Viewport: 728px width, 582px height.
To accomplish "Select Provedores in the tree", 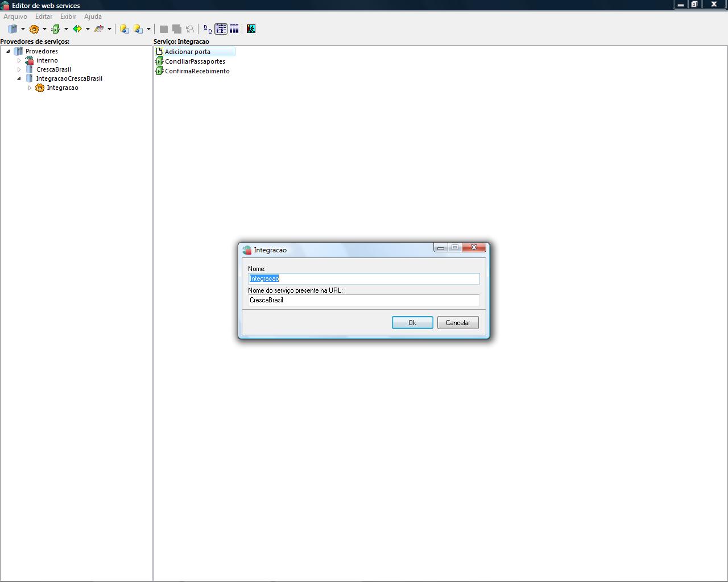I will tap(42, 51).
